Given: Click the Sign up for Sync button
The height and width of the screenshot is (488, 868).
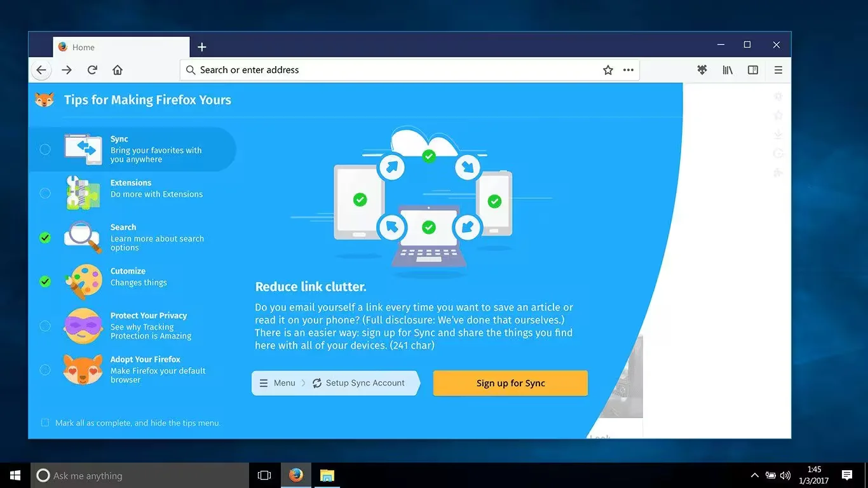Looking at the screenshot, I should coord(510,383).
